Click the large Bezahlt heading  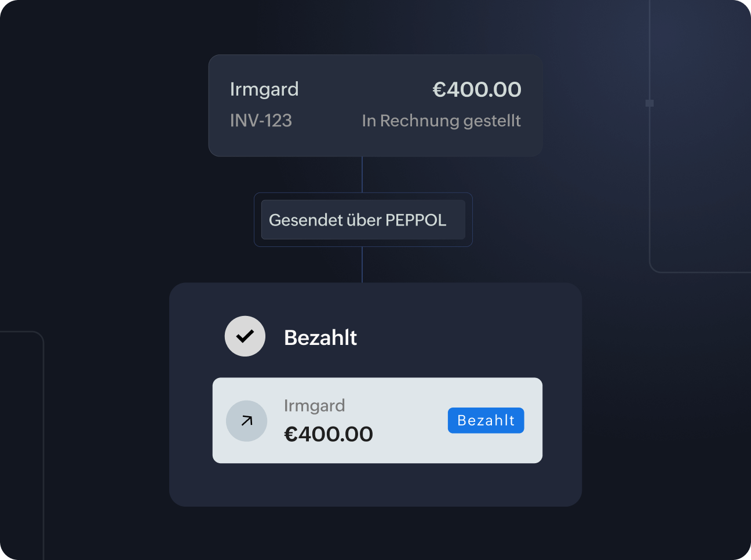tap(320, 337)
